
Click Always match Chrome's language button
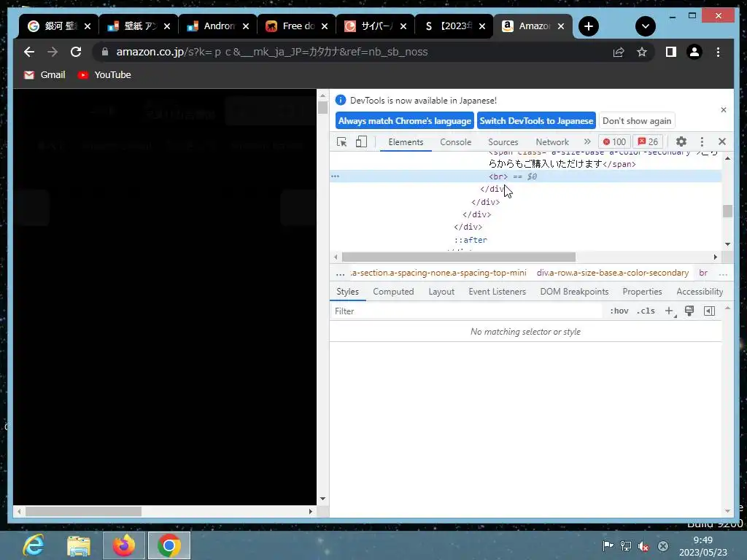pyautogui.click(x=404, y=121)
